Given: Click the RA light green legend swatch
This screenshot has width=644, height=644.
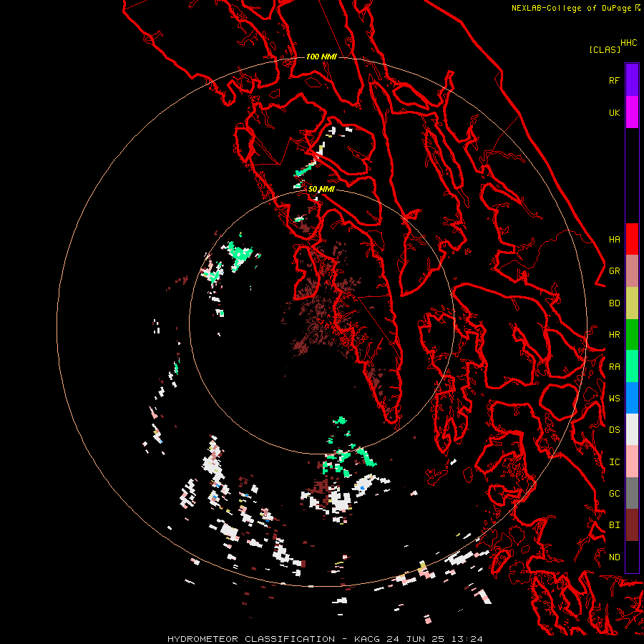Looking at the screenshot, I should pos(632,366).
